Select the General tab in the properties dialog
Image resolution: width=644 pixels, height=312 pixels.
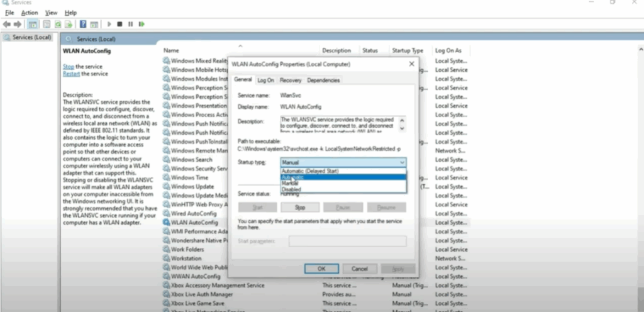point(243,80)
